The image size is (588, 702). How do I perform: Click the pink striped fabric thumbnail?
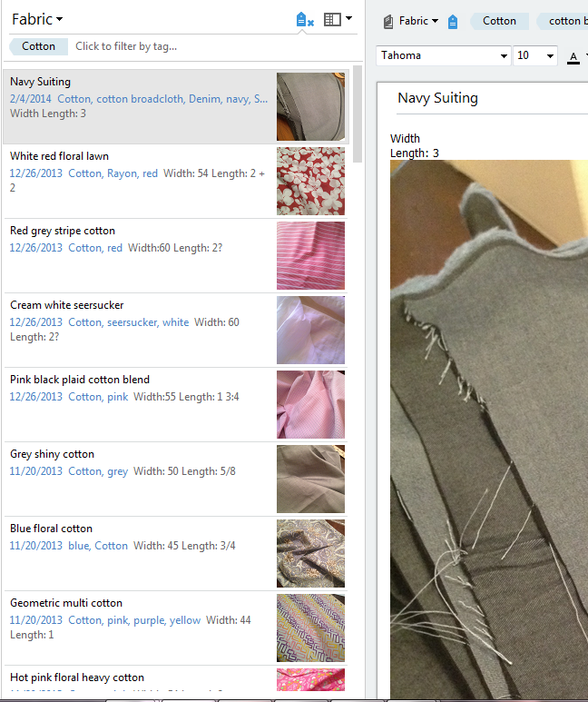310,255
